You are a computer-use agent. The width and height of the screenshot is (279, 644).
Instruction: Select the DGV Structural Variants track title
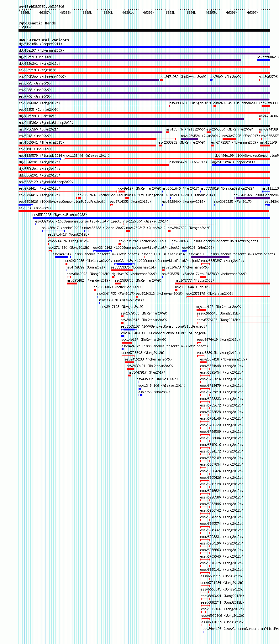(x=44, y=40)
